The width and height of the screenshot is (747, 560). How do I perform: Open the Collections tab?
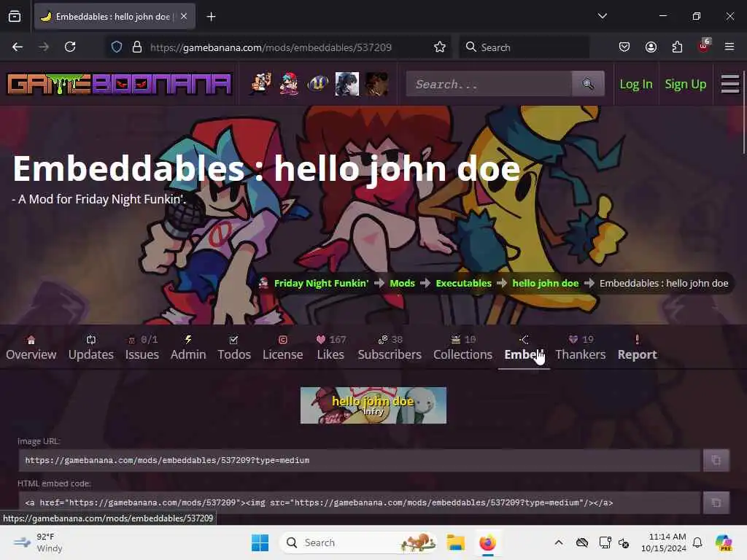tap(462, 348)
